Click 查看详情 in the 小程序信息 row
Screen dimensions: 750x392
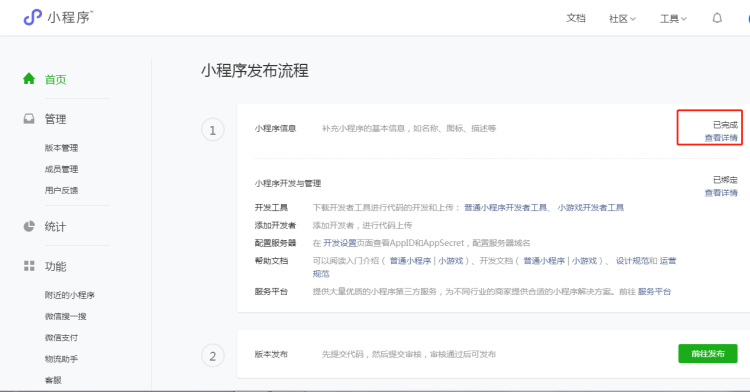click(x=721, y=138)
